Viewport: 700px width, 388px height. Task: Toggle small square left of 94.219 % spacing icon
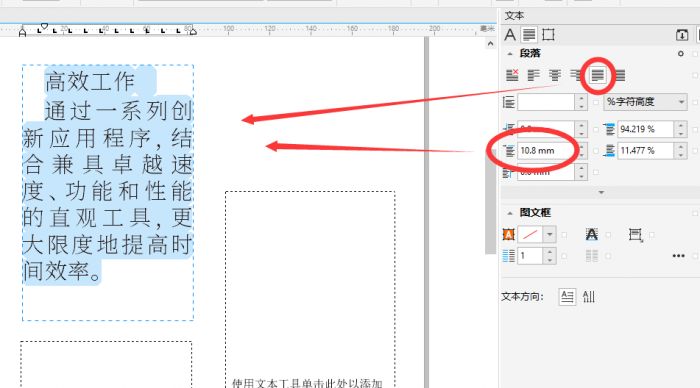[x=596, y=129]
